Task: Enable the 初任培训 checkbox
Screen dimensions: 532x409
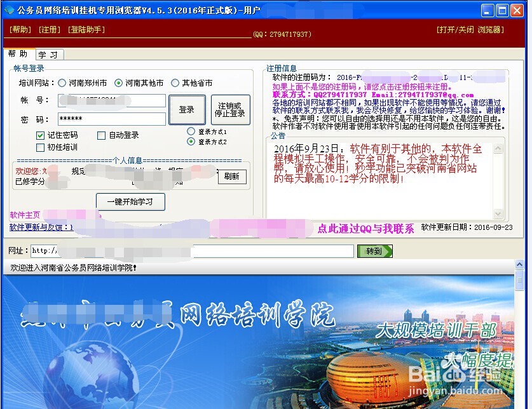Action: [x=40, y=147]
